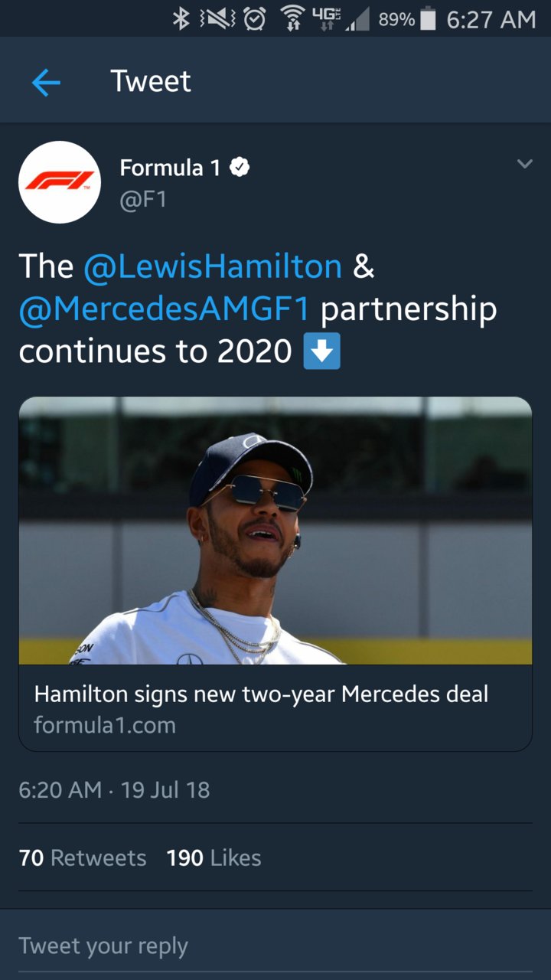This screenshot has height=980, width=551.
Task: Tap the Tweet your reply field
Action: 275,946
